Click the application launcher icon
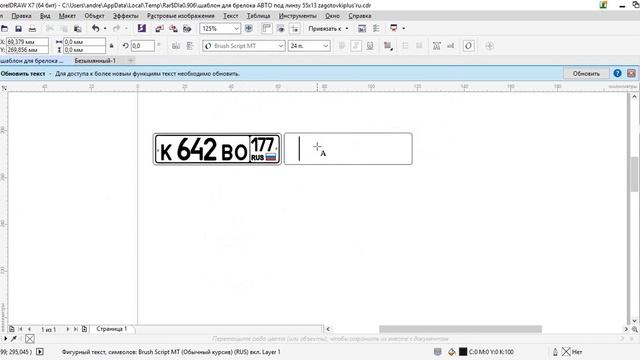 (393, 28)
